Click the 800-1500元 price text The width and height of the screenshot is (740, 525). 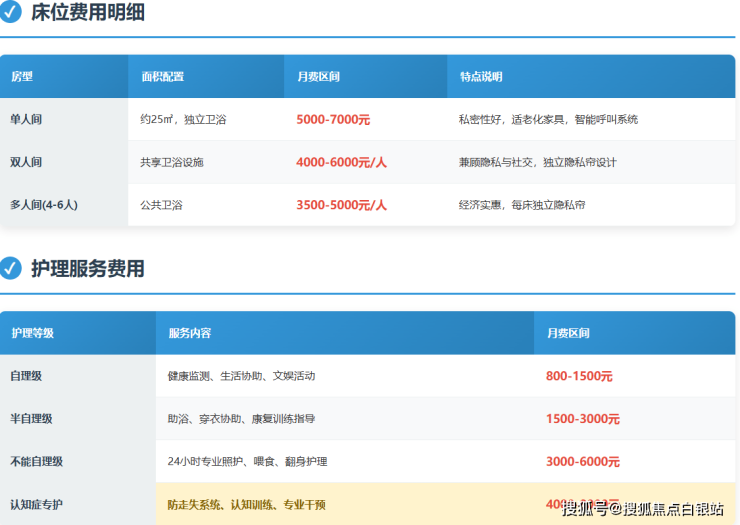click(579, 376)
